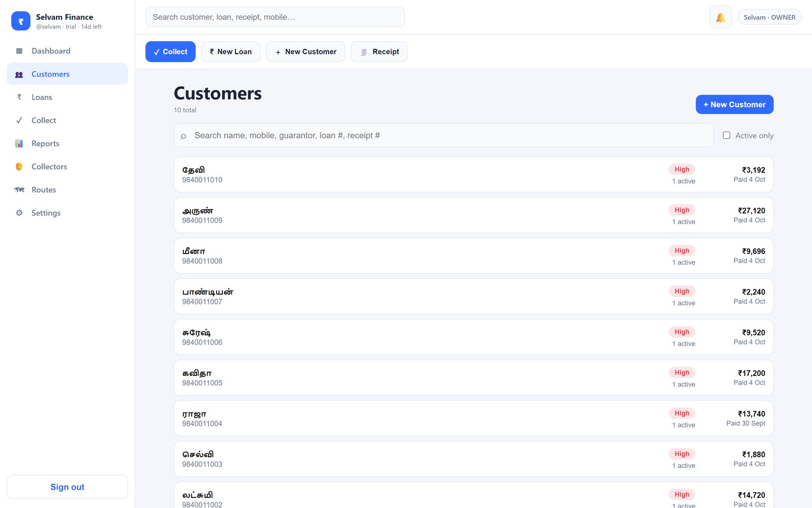The width and height of the screenshot is (812, 508).
Task: Click the toolbar New Customer button
Action: pos(306,52)
